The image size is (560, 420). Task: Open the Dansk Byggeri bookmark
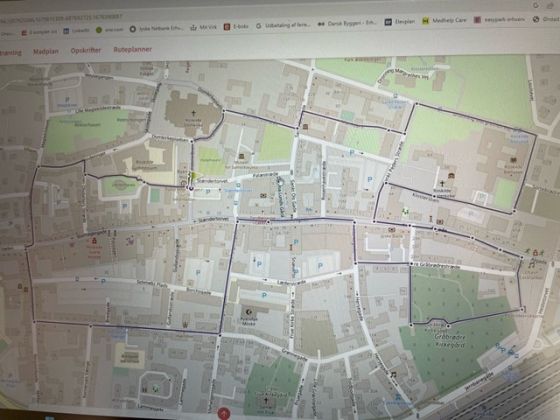[x=347, y=23]
